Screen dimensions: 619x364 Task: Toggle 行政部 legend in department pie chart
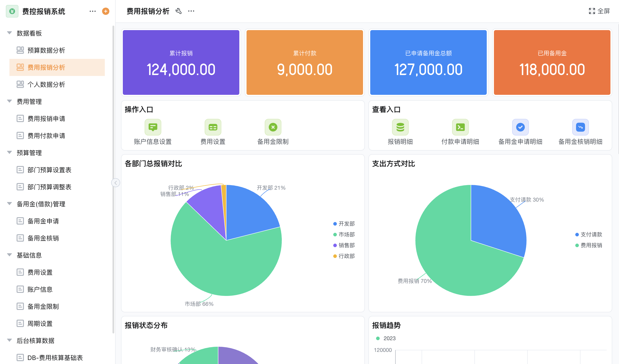(344, 256)
